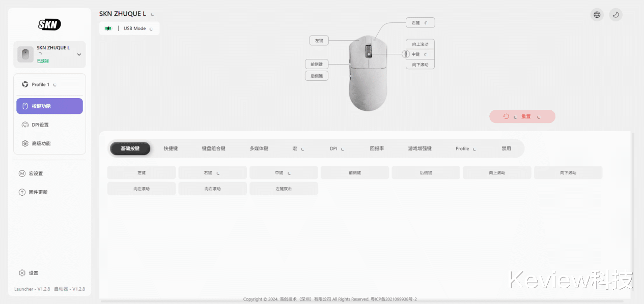
Task: Select the 左键 label on mouse diagram
Action: pos(319,40)
